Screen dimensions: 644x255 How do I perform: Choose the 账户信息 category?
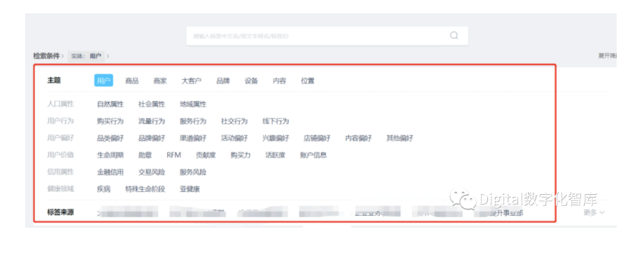click(313, 155)
